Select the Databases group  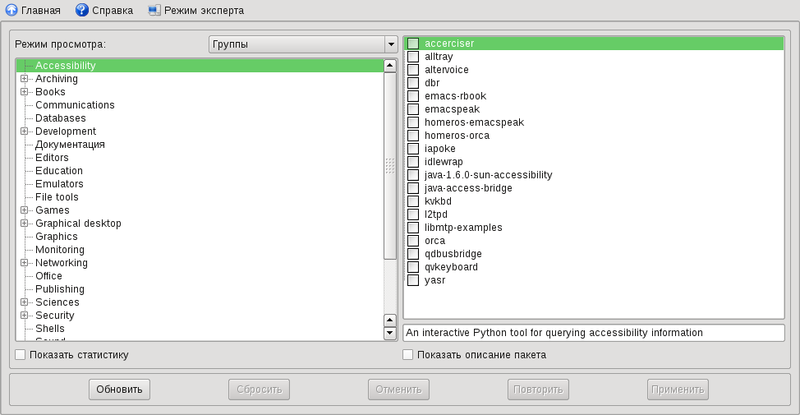[x=61, y=118]
